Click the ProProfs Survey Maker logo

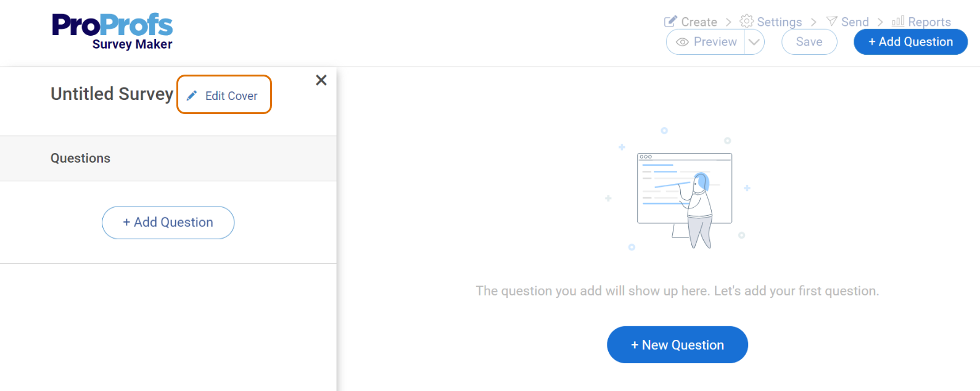point(112,31)
